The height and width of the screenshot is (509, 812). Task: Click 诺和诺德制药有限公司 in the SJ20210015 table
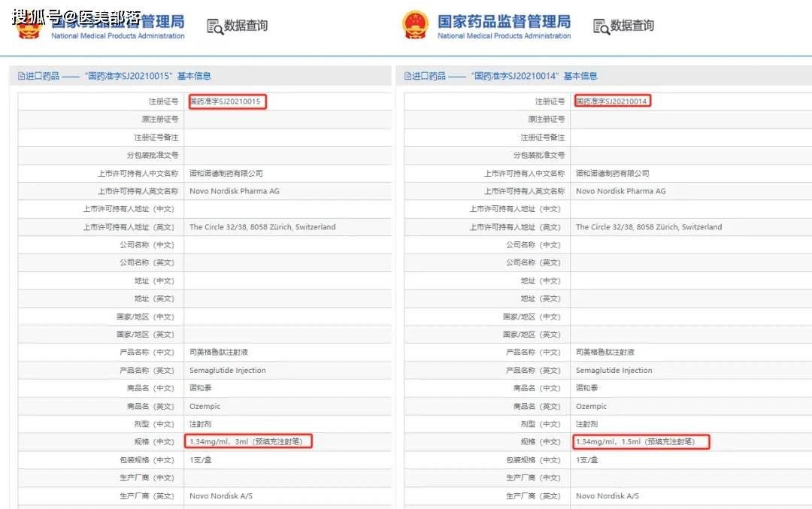(226, 174)
